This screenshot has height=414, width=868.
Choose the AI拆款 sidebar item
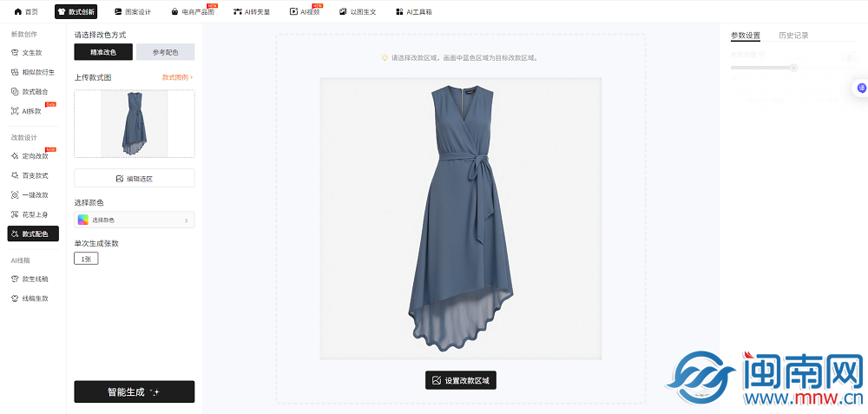(x=31, y=111)
